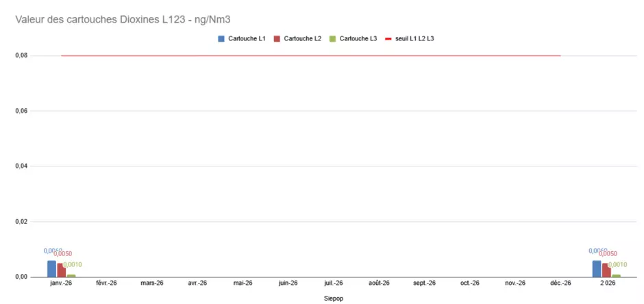Screen dimensions: 644x304
Task: Click the blue L1 bar for janv.-26
Action: [51, 268]
